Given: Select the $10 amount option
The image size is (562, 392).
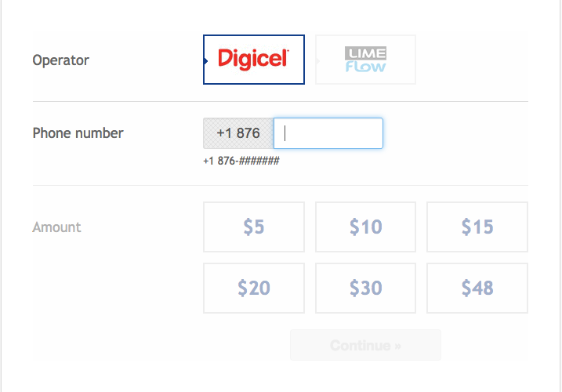Looking at the screenshot, I should pos(365,227).
